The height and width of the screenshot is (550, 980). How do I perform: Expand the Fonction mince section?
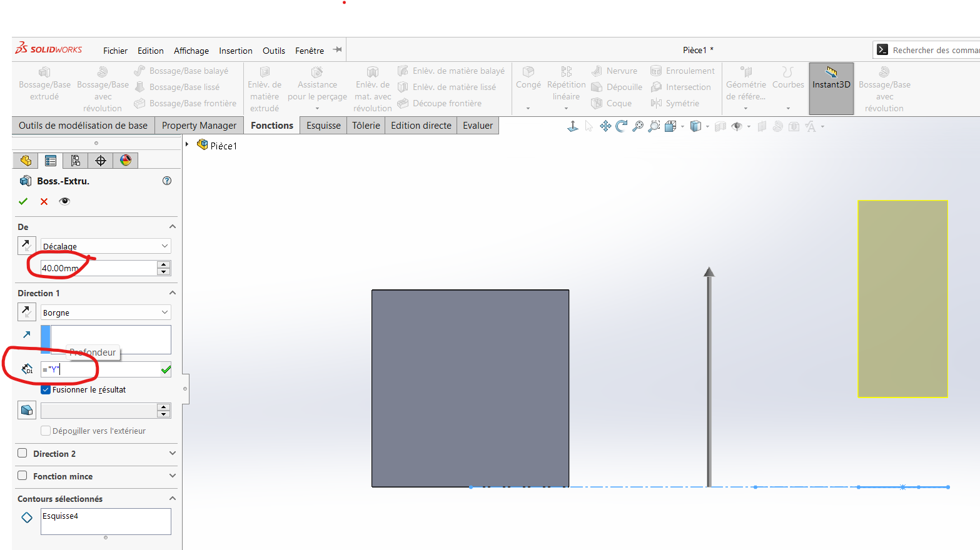tap(173, 476)
